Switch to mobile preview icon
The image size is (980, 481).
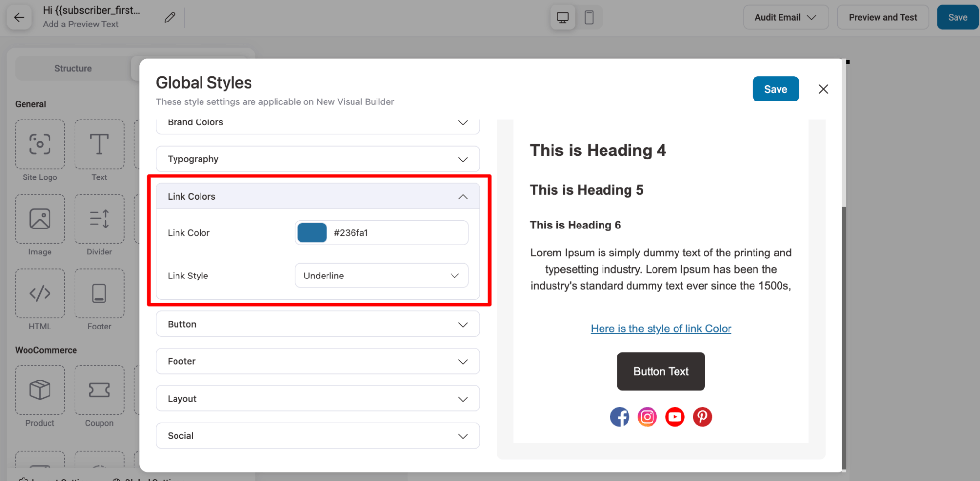[x=589, y=18]
